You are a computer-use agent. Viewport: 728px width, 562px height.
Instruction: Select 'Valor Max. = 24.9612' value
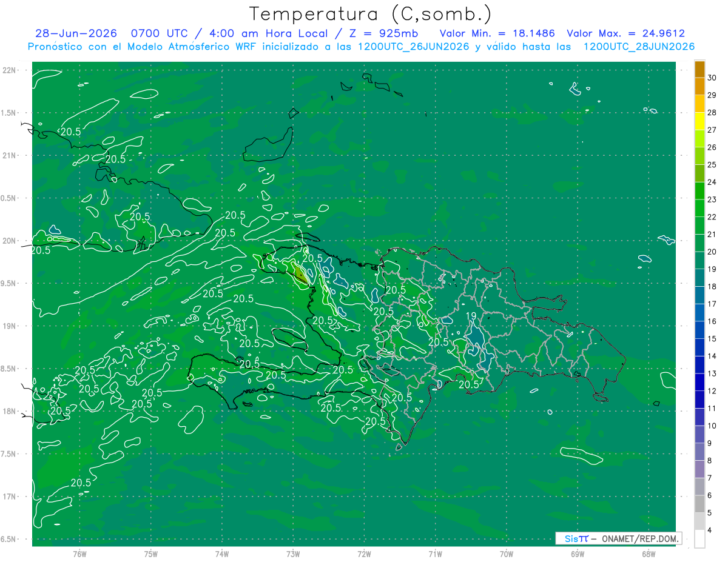pos(625,33)
